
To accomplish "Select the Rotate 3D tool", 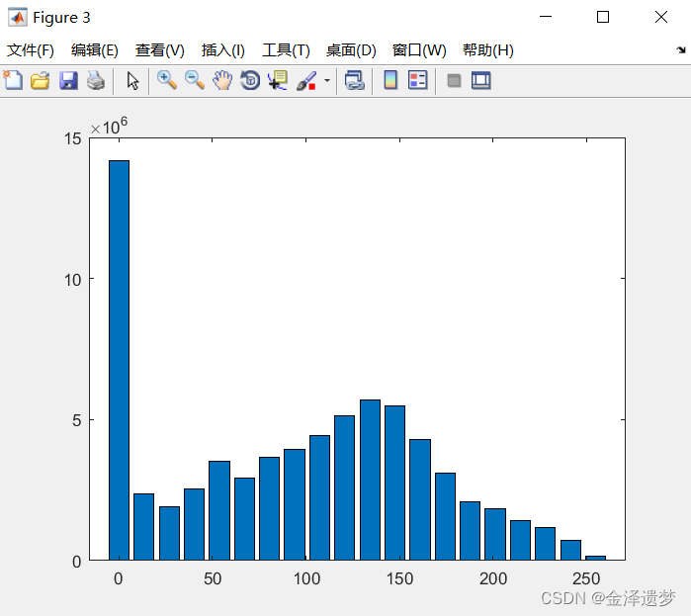I will (x=250, y=80).
